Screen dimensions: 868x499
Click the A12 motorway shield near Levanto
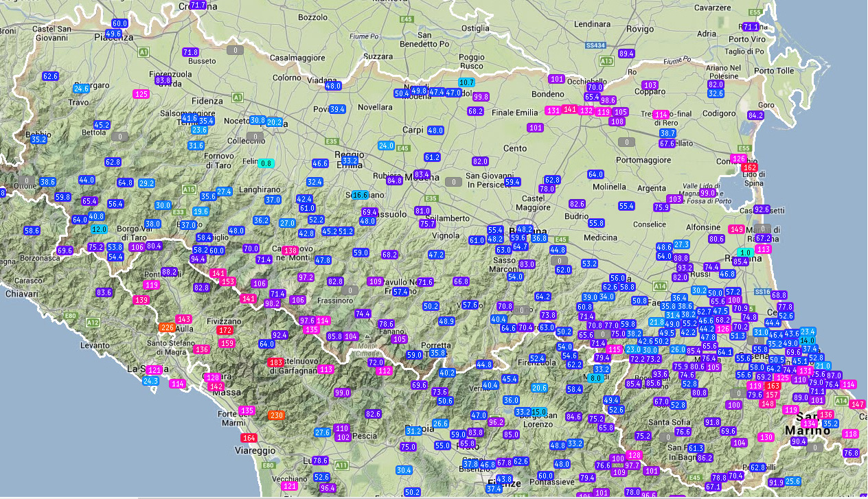pos(93,322)
